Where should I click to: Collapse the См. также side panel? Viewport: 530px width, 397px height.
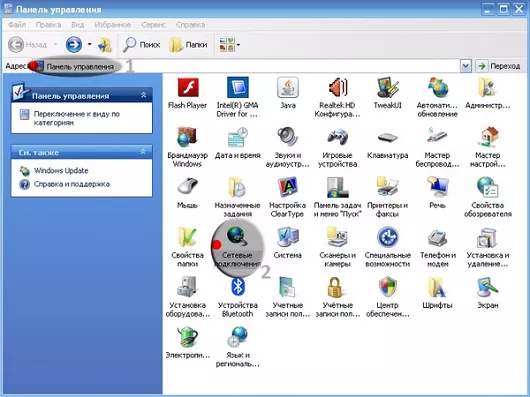coord(143,152)
